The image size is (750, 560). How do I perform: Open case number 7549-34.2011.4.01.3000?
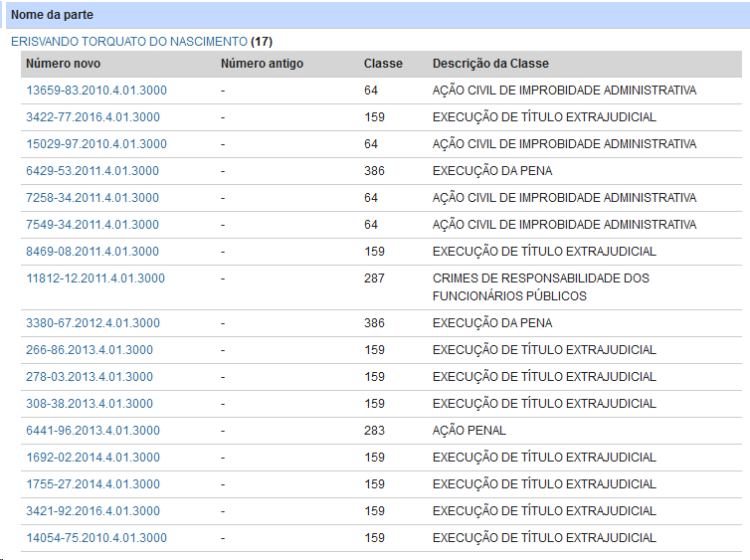93,225
